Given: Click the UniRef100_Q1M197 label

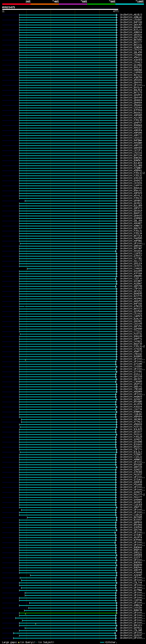Looking at the screenshot, I should pos(131,635).
